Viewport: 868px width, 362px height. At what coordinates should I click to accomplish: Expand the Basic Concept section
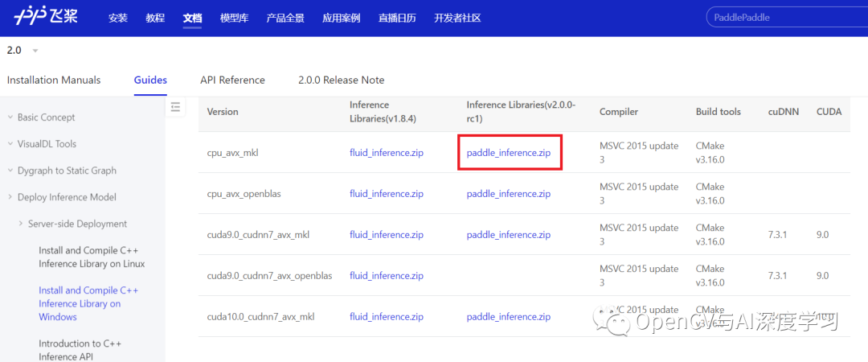pyautogui.click(x=42, y=117)
